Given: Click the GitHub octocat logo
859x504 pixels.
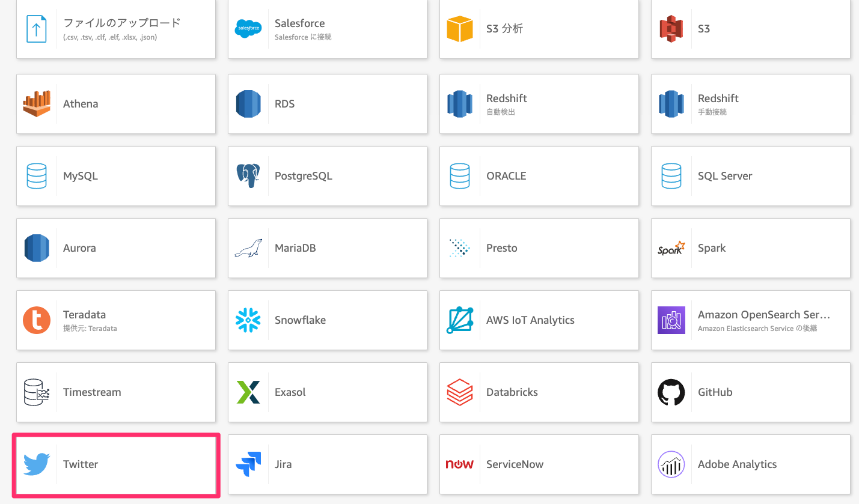Looking at the screenshot, I should point(671,392).
